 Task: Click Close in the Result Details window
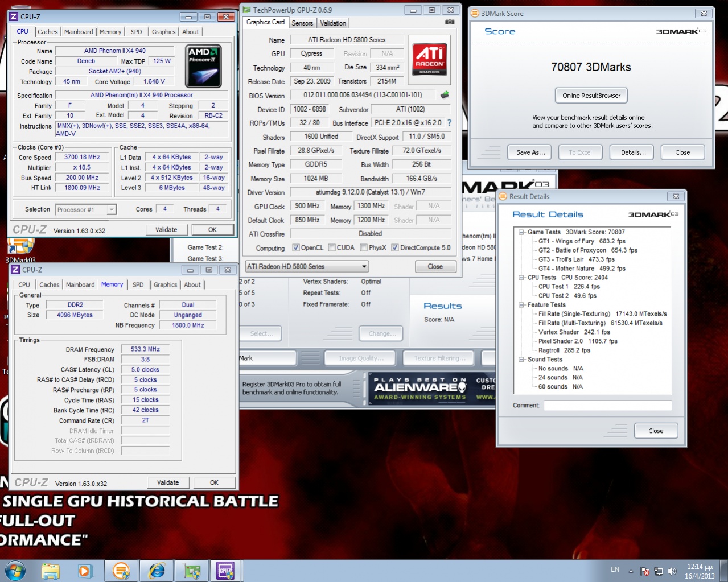coord(656,431)
